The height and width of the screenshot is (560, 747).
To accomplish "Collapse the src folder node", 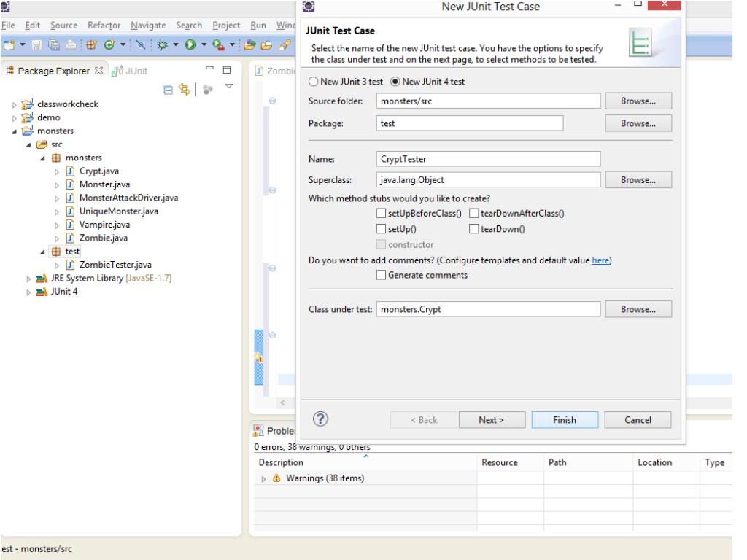I will click(28, 145).
